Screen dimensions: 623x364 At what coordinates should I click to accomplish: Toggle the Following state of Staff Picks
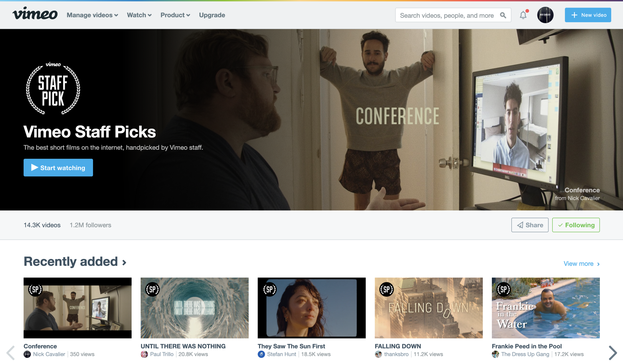point(576,225)
